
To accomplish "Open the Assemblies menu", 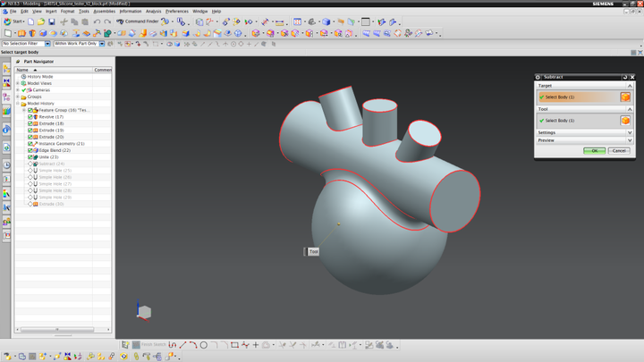I will pyautogui.click(x=105, y=12).
